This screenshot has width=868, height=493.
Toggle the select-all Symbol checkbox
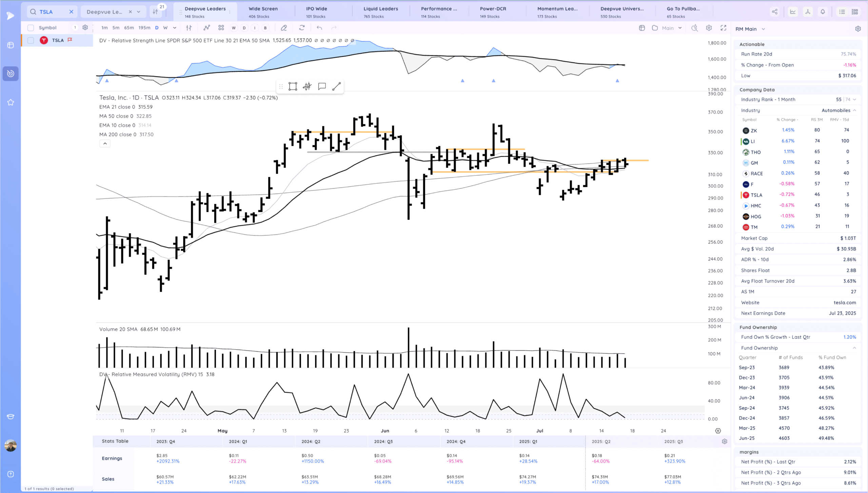[x=31, y=28]
